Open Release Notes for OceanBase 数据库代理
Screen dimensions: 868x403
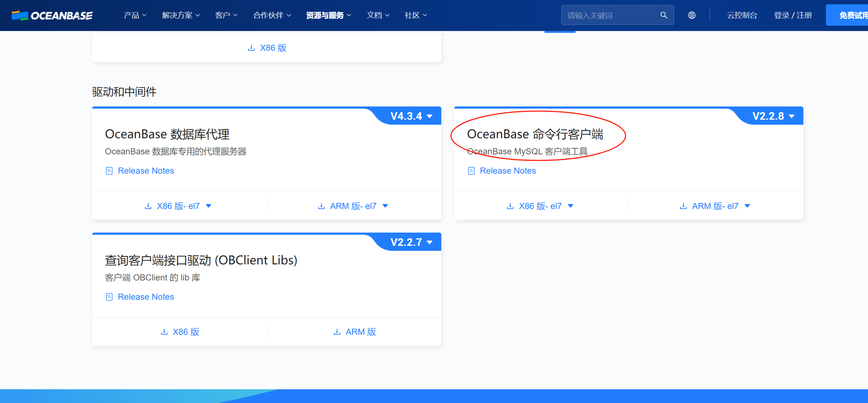[146, 171]
